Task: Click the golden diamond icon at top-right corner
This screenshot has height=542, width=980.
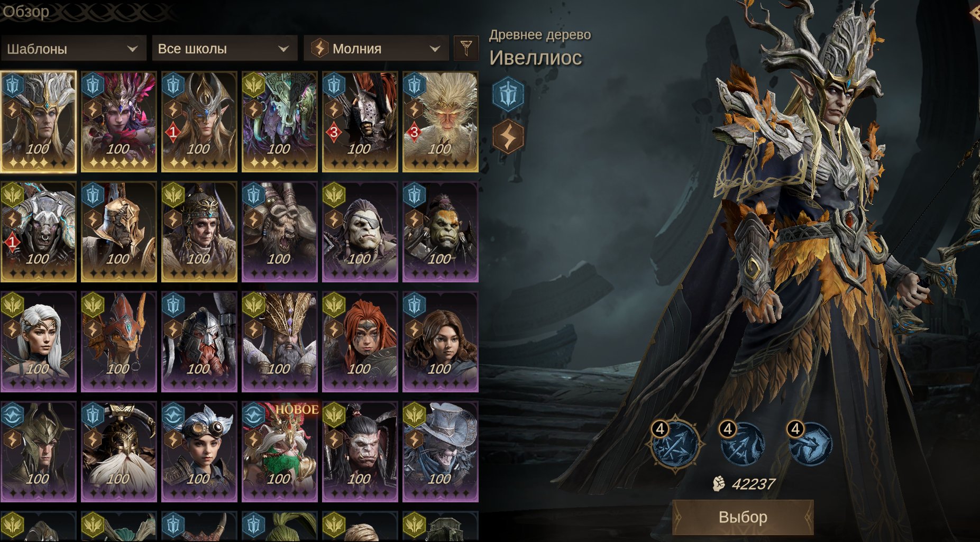Action: tap(975, 13)
